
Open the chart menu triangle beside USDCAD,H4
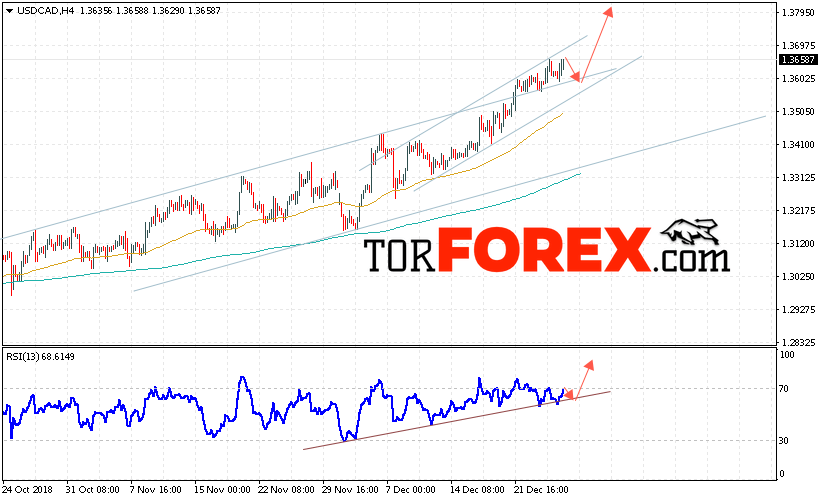pyautogui.click(x=9, y=11)
